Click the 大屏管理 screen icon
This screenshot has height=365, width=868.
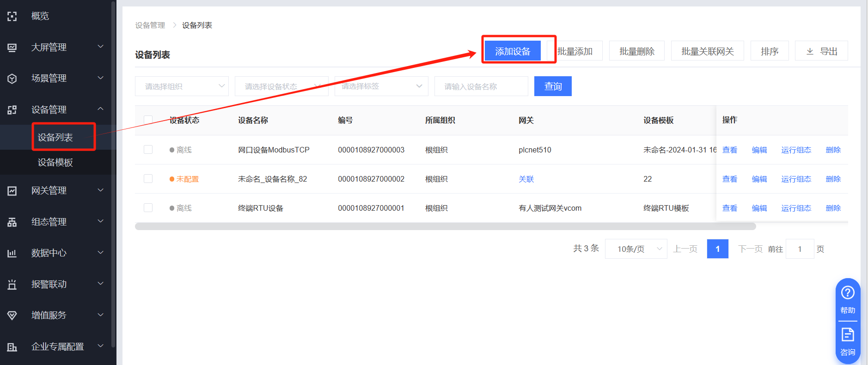click(12, 47)
